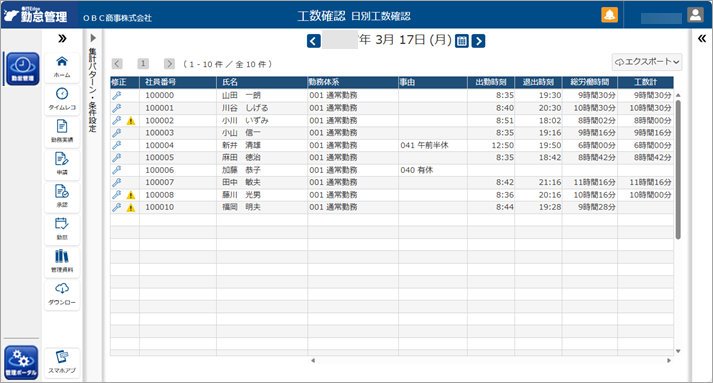Click the notification bell icon
This screenshot has width=713, height=383.
click(x=609, y=15)
